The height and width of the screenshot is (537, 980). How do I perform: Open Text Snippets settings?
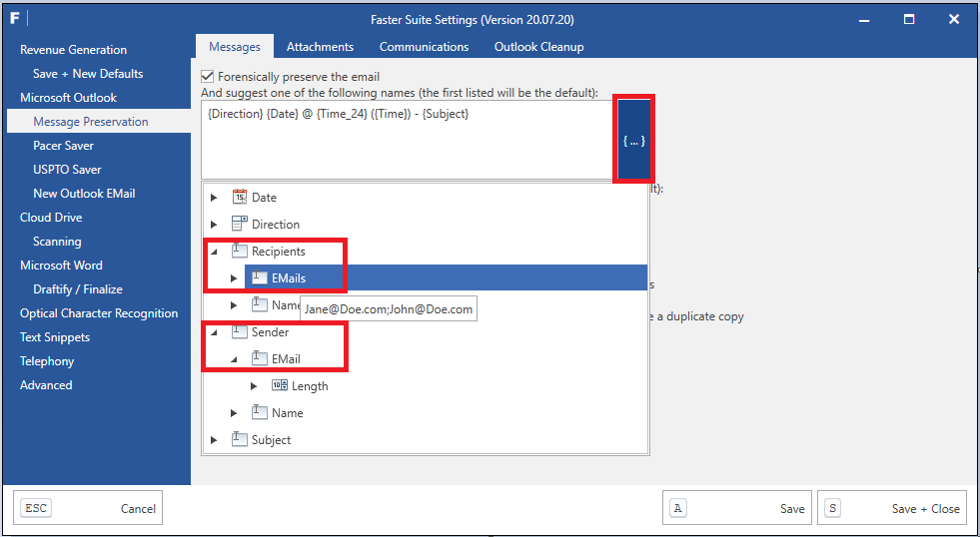[55, 337]
